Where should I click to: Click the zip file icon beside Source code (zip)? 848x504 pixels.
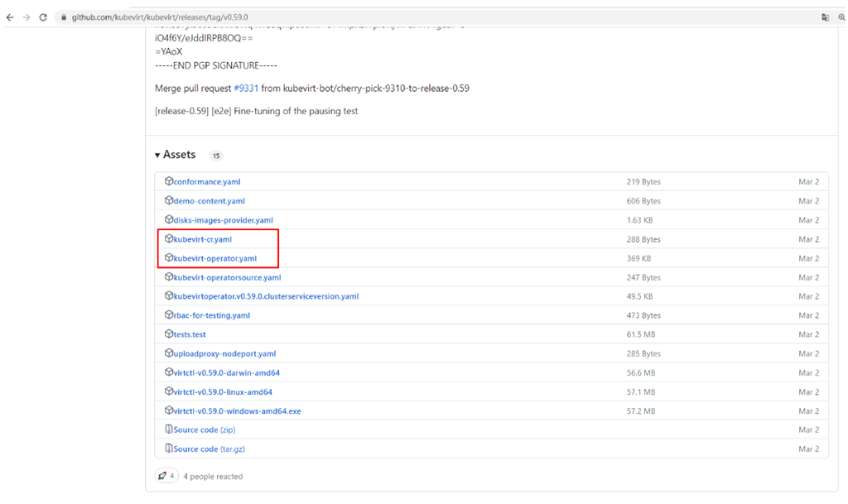click(x=169, y=430)
